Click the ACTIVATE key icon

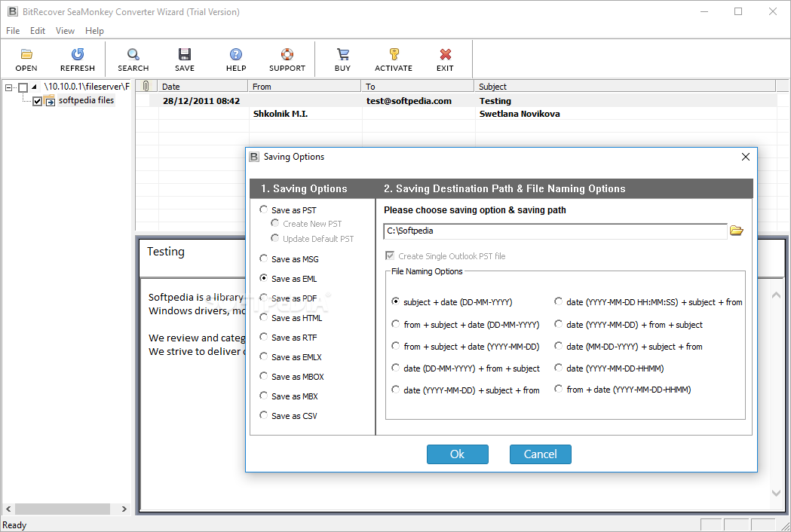coord(394,54)
